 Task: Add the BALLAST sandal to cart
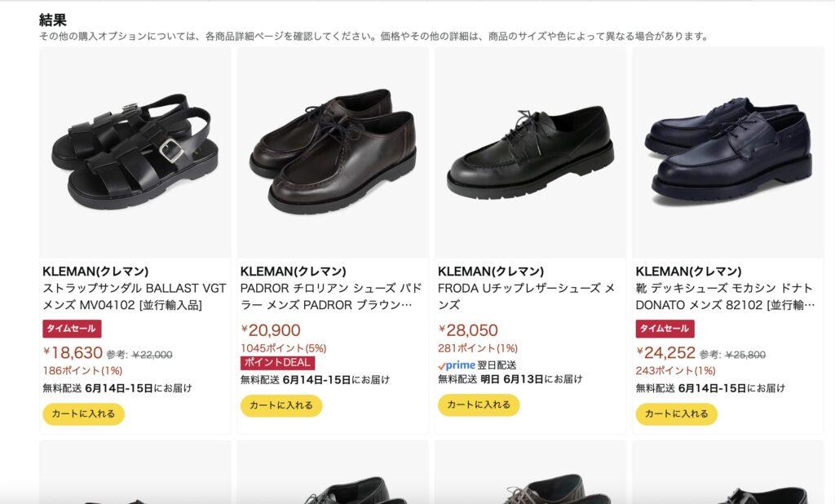pyautogui.click(x=84, y=414)
